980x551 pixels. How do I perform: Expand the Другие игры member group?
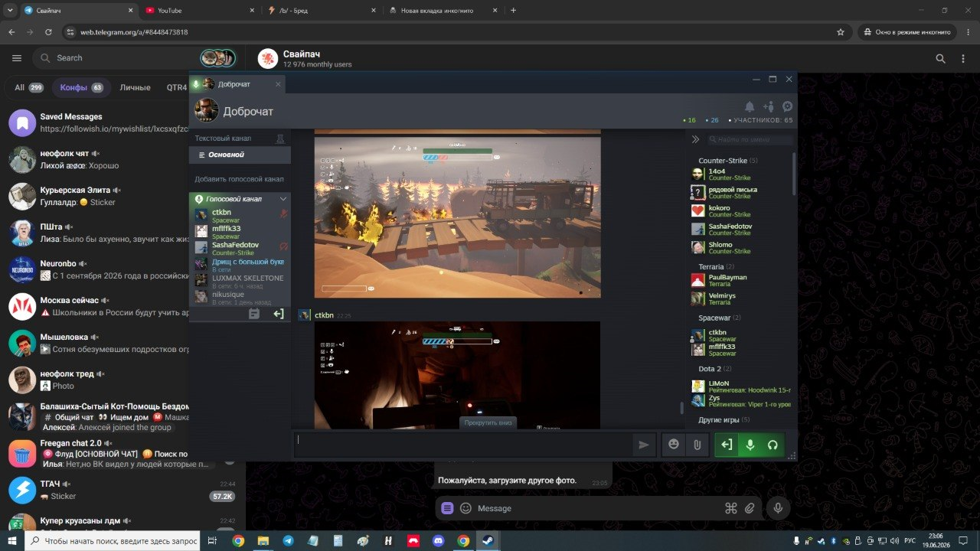point(724,420)
